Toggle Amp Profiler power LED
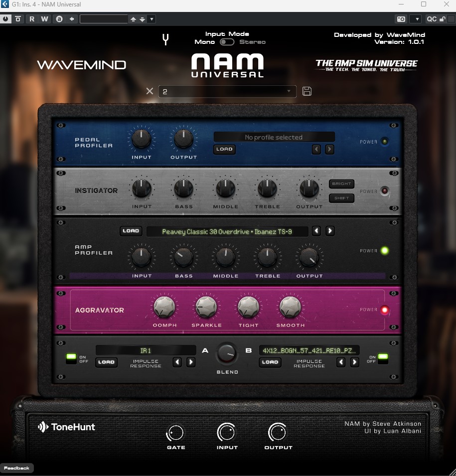Viewport: 456px width, 476px height. (385, 251)
